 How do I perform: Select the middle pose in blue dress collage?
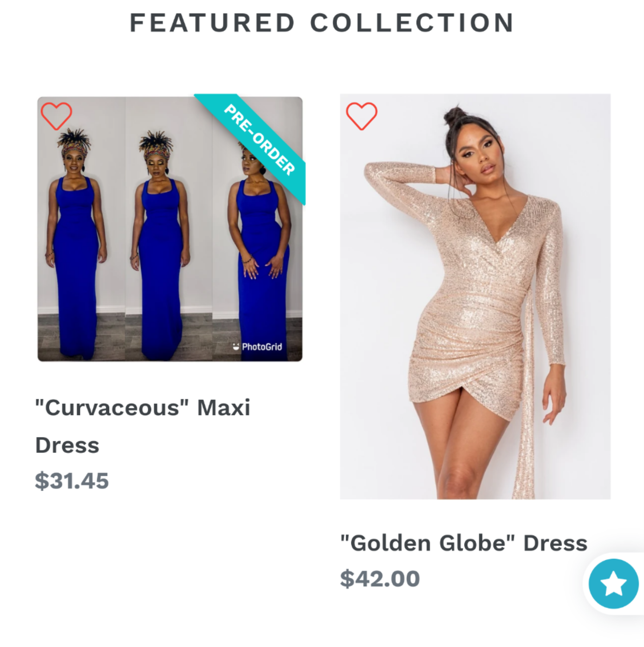coord(169,229)
